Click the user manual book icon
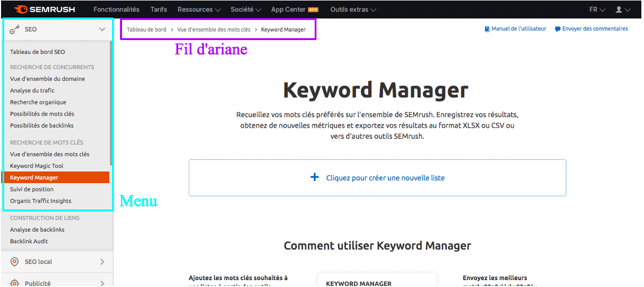This screenshot has height=287, width=644. pyautogui.click(x=487, y=29)
